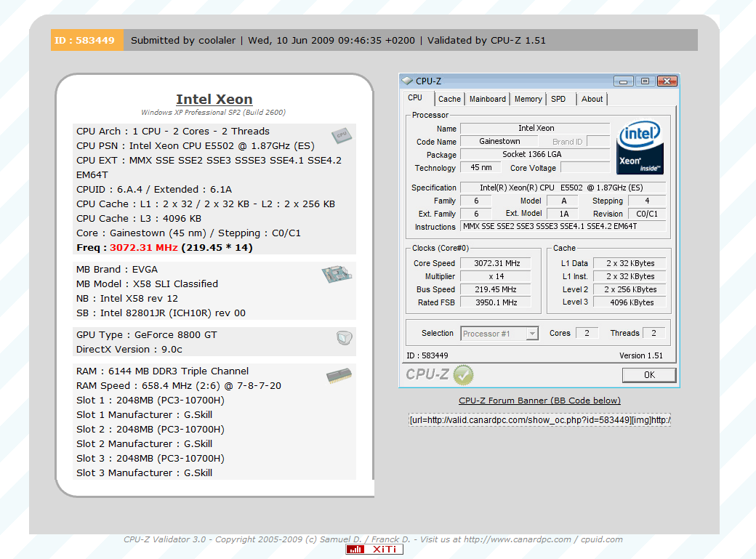Click the OK button in CPU-Z
This screenshot has height=559, width=756.
649,375
